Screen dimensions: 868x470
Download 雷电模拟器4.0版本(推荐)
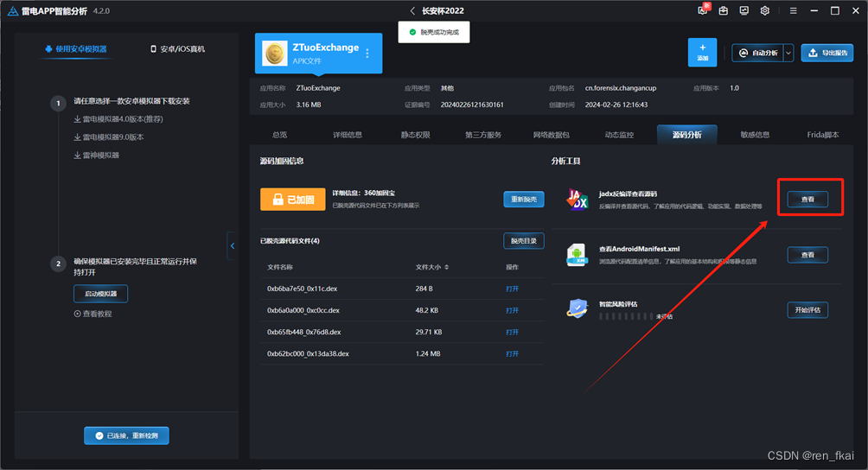tap(118, 119)
